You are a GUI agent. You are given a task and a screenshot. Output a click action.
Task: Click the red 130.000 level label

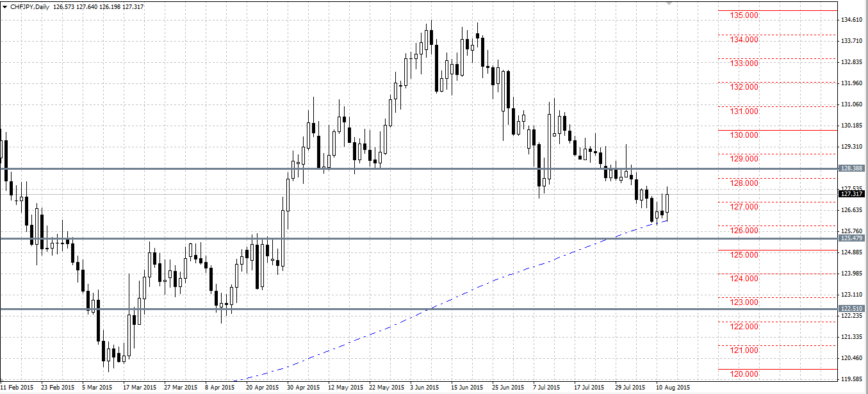click(746, 135)
